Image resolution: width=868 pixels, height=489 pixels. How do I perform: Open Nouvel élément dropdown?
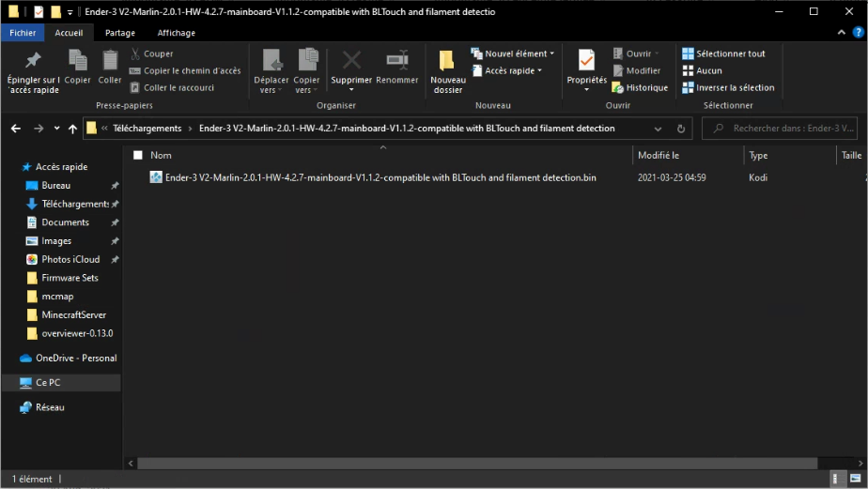coord(513,53)
